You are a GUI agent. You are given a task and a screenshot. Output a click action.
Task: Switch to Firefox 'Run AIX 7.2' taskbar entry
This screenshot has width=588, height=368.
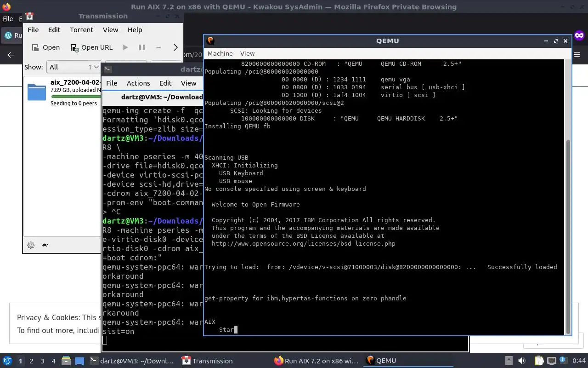coord(316,361)
